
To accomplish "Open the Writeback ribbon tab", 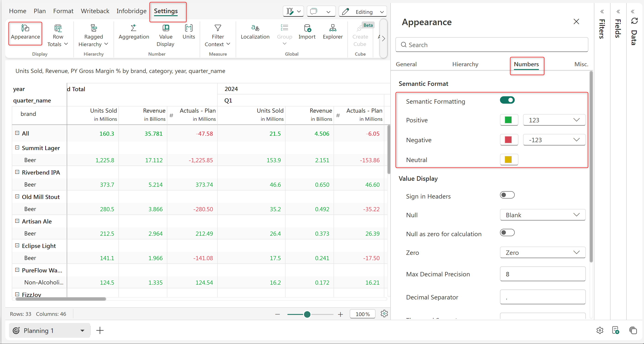I will coord(95,11).
